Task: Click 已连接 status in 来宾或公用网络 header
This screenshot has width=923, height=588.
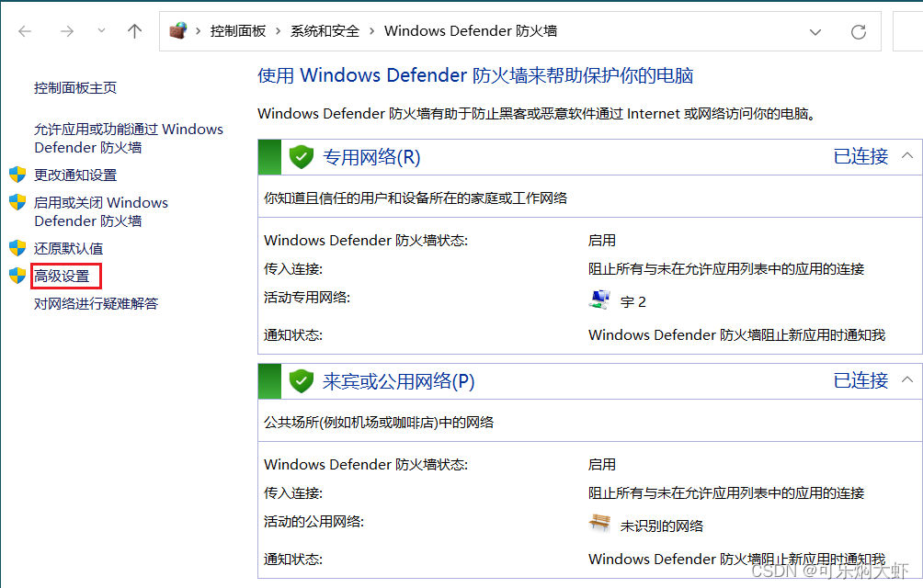Action: pyautogui.click(x=860, y=380)
